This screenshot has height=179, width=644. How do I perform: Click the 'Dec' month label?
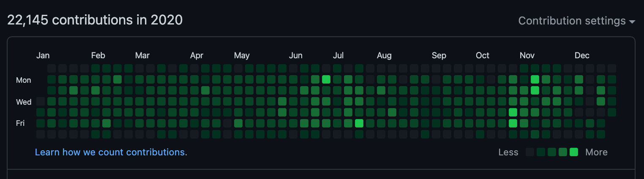pos(582,55)
